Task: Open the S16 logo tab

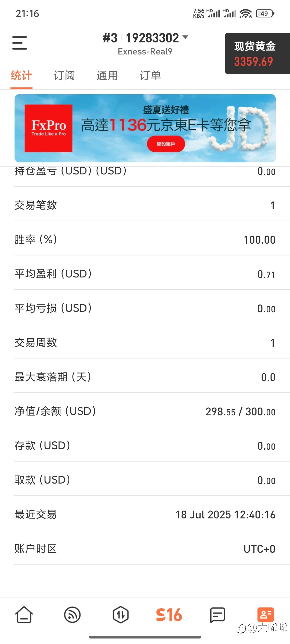Action: click(169, 614)
